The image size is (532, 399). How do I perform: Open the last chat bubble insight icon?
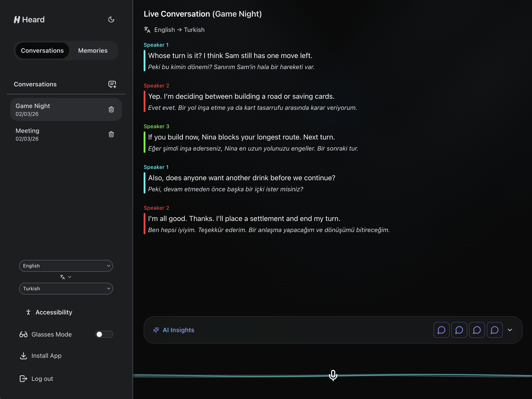(x=495, y=330)
